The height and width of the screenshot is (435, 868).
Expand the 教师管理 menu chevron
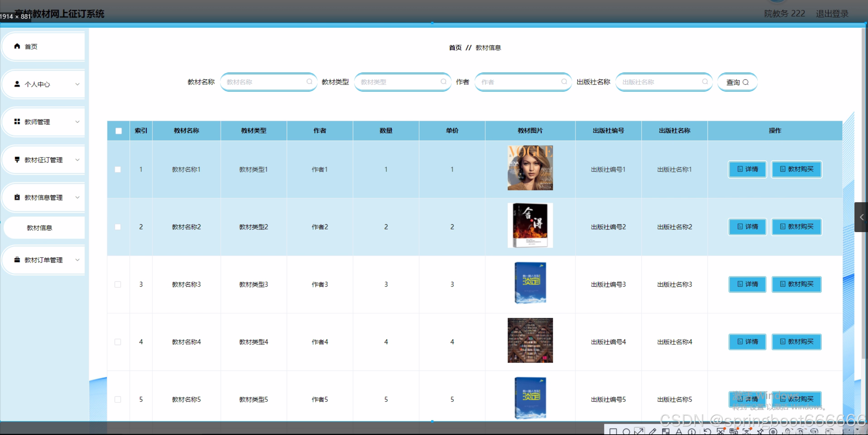point(77,122)
